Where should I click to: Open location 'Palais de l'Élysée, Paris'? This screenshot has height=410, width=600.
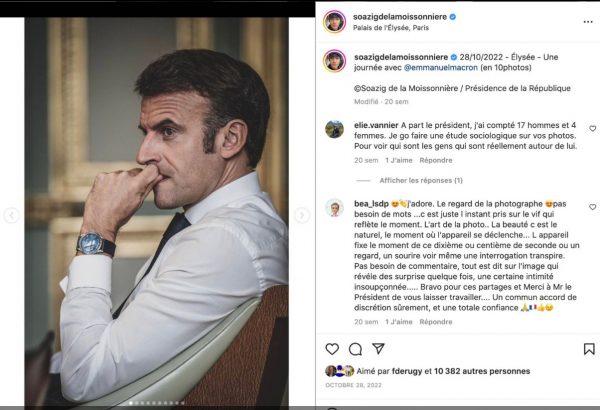(x=401, y=28)
